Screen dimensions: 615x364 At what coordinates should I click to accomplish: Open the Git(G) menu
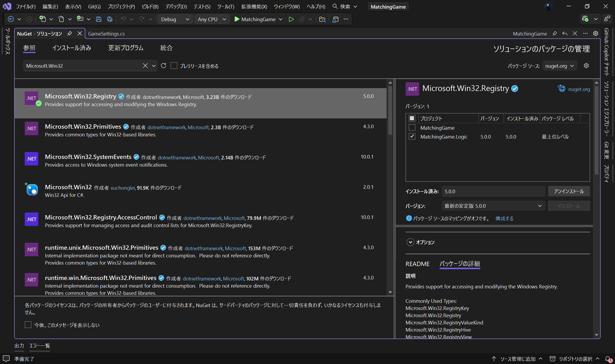pos(94,6)
